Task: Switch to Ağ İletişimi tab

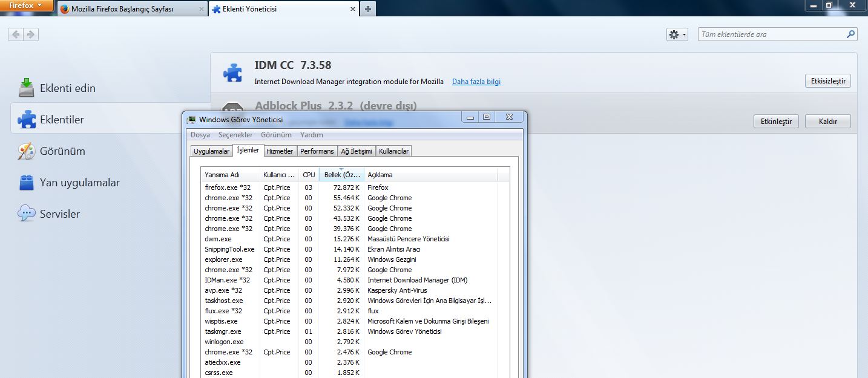Action: pos(357,151)
